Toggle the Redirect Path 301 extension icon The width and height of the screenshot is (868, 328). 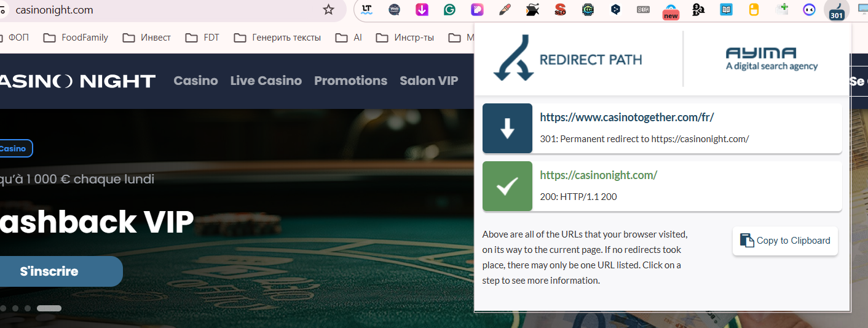[x=837, y=10]
